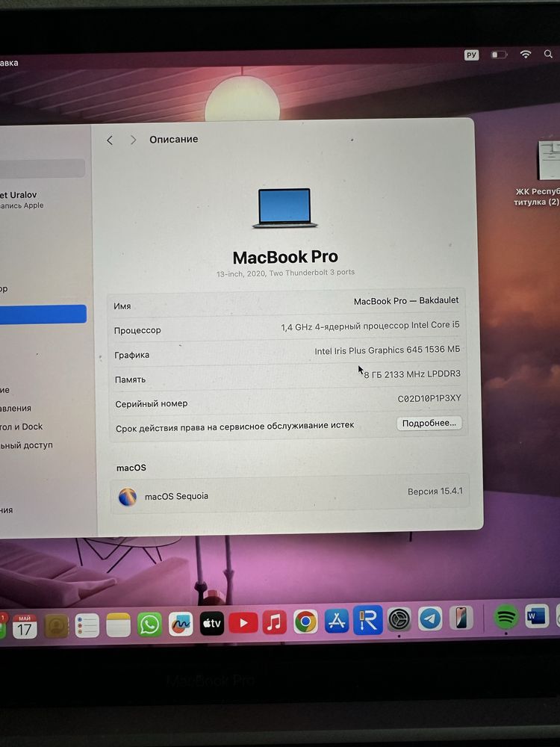Screen dimensions: 560x747
Task: Open the 'ьный доступ' sidebar item
Action: pyautogui.click(x=26, y=445)
